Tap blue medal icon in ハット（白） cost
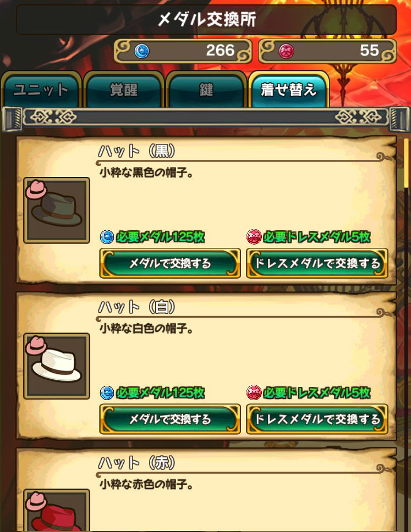The height and width of the screenshot is (532, 411). pos(107,392)
